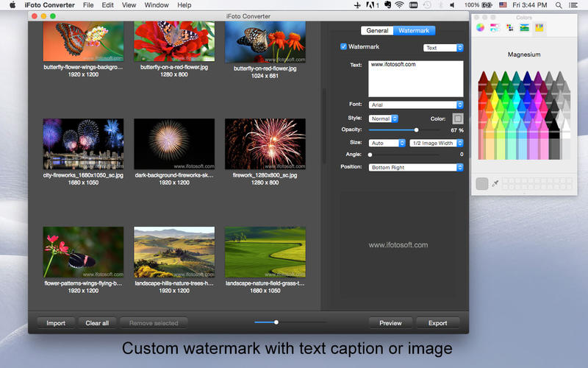Viewport: 588px width, 368px height.
Task: Click the Import button
Action: (x=56, y=323)
